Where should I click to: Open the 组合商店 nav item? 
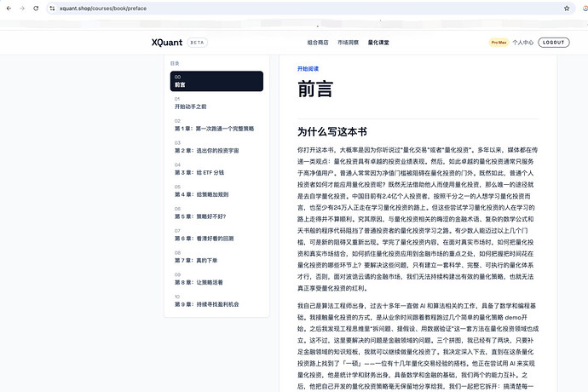(318, 43)
